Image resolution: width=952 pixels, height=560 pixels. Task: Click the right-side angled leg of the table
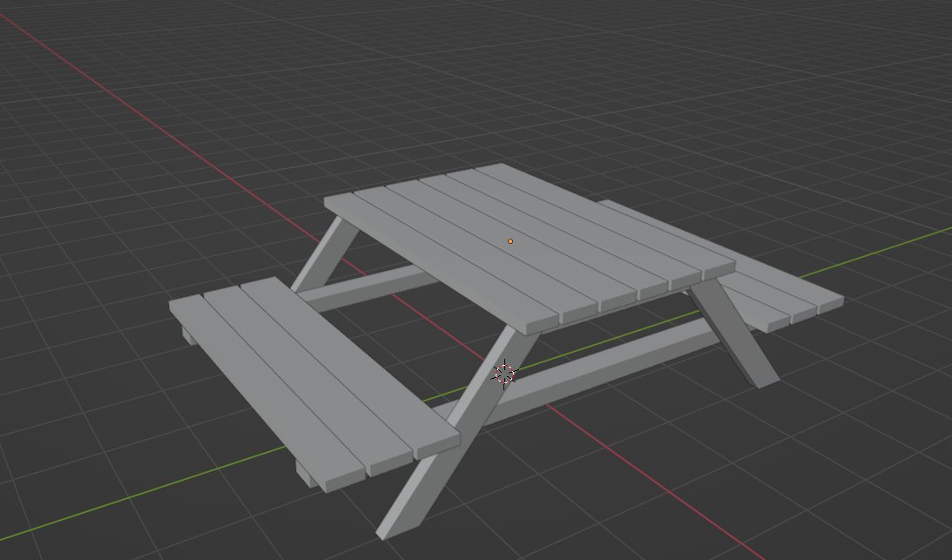(x=733, y=331)
